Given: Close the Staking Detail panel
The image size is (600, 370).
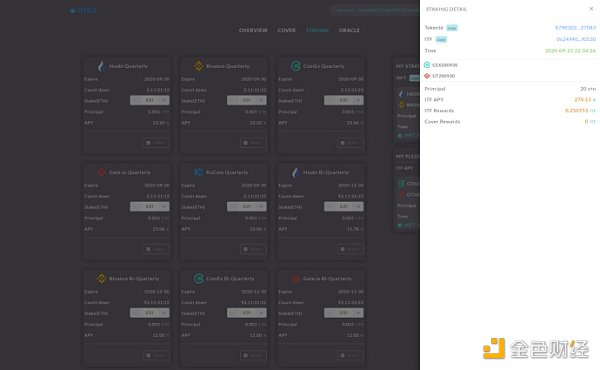Looking at the screenshot, I should click(591, 9).
